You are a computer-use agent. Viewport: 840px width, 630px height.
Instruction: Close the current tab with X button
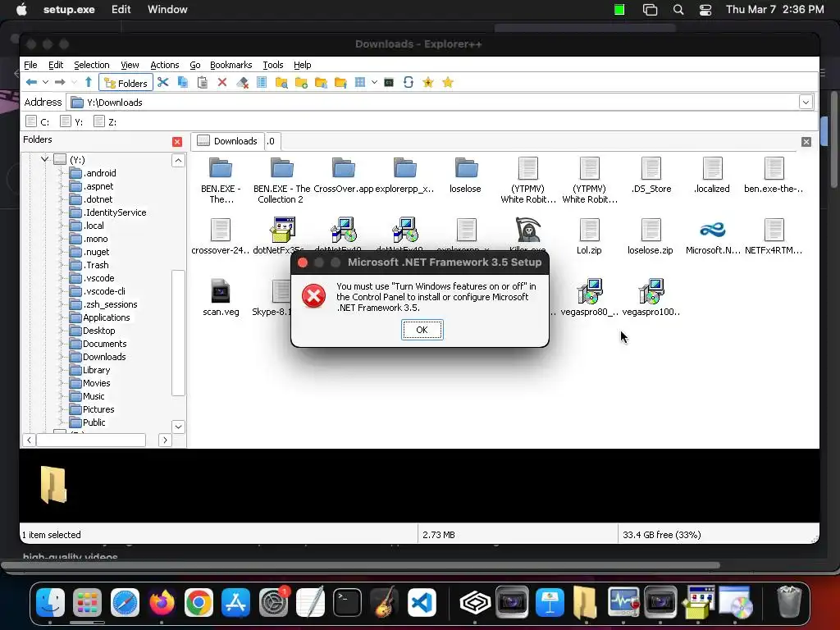click(806, 142)
